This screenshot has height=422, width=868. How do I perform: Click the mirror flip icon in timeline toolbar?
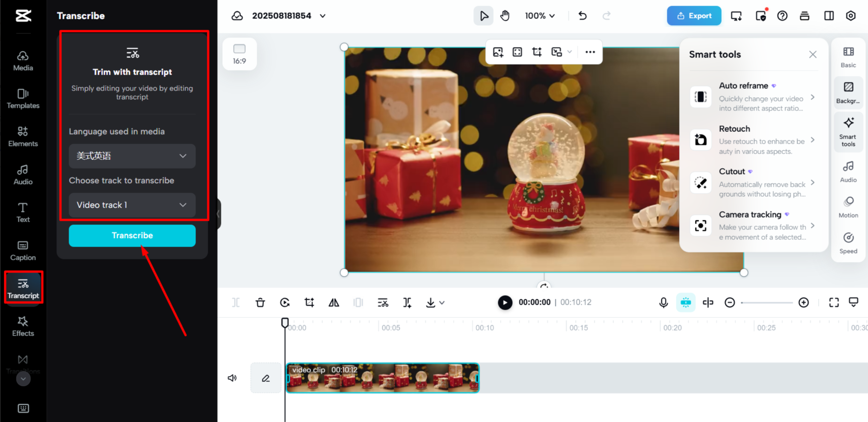pos(334,302)
